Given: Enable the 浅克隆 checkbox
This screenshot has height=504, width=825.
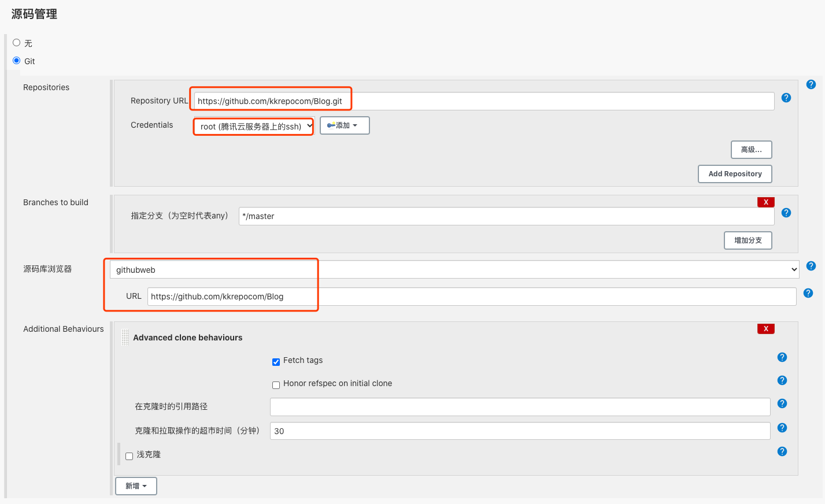Looking at the screenshot, I should (129, 456).
